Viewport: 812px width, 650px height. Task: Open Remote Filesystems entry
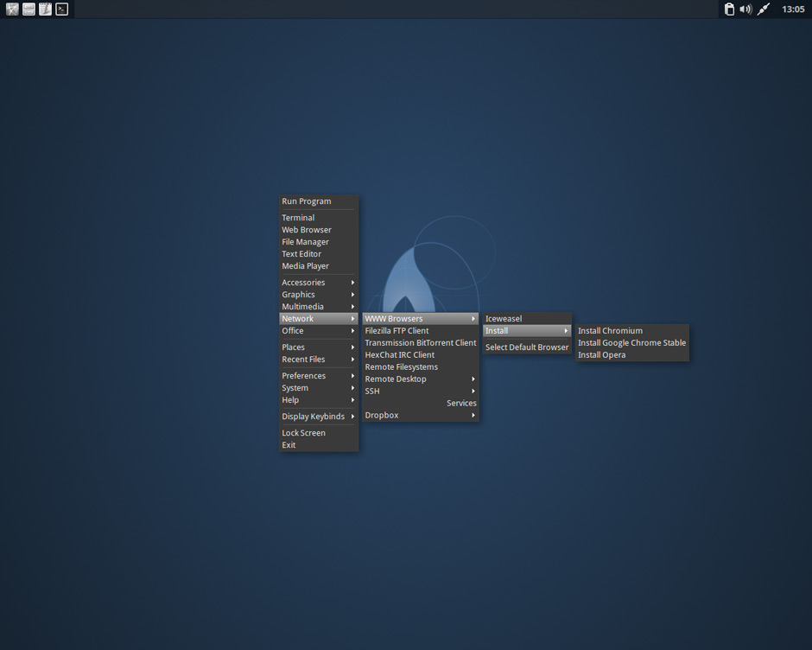pos(421,367)
